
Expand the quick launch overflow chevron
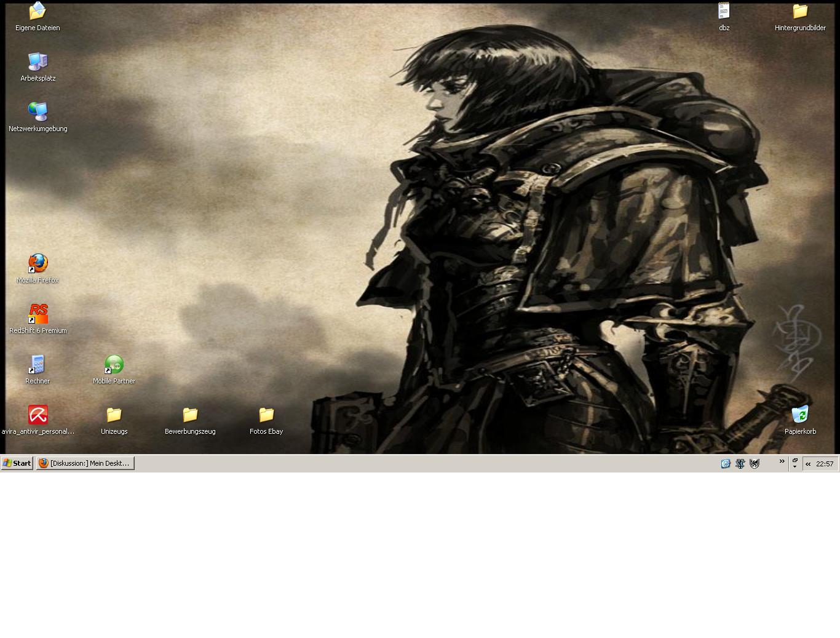coord(782,461)
